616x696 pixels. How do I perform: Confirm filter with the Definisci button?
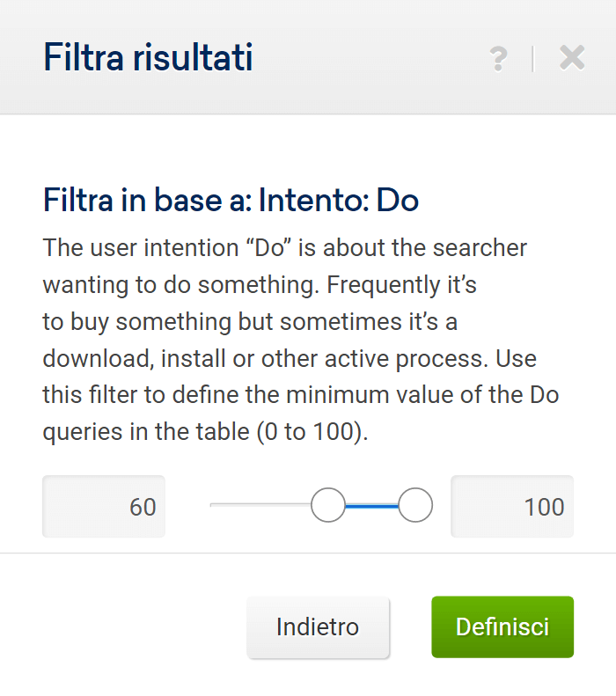click(502, 627)
